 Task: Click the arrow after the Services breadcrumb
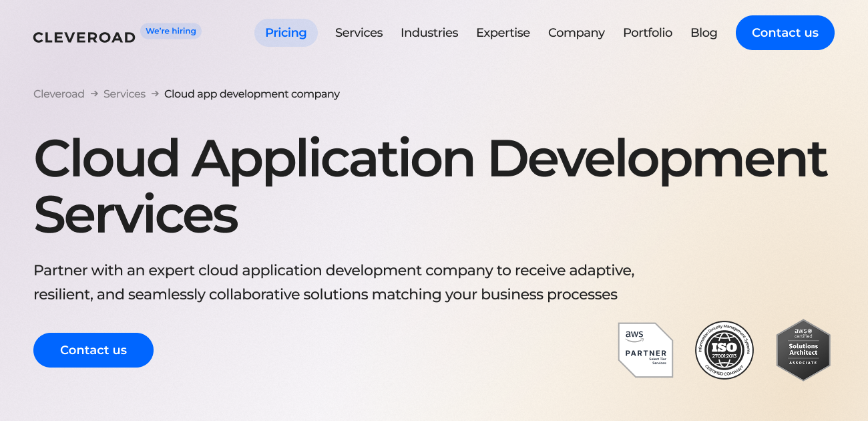point(154,94)
